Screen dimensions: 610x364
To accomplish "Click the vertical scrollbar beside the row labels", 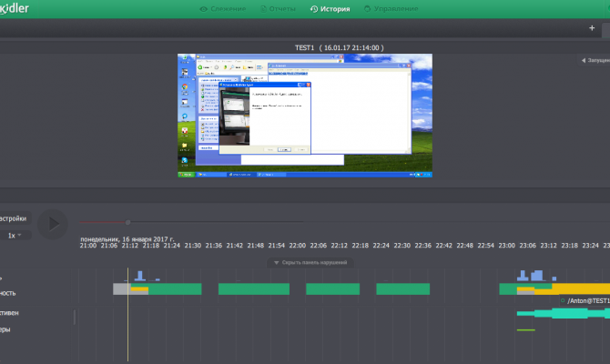I will [x=75, y=318].
